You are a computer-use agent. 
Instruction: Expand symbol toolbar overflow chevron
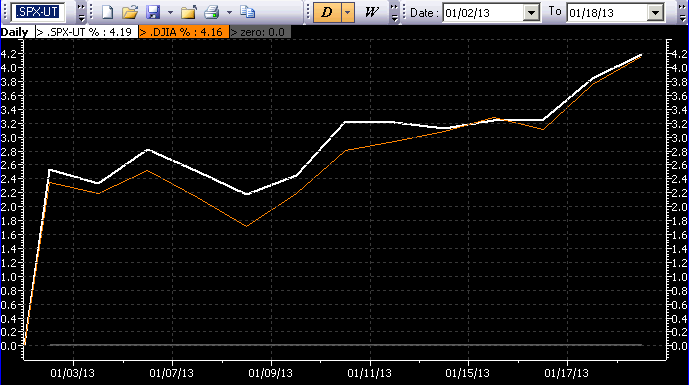[x=81, y=12]
